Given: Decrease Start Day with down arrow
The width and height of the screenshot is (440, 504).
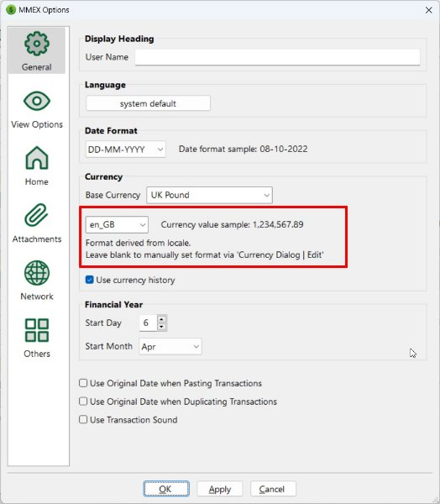Looking at the screenshot, I should (x=162, y=327).
